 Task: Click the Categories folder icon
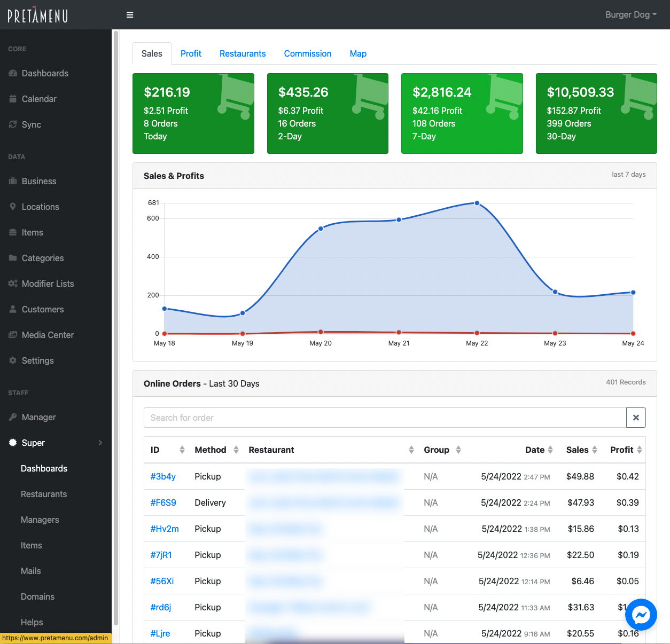[13, 258]
